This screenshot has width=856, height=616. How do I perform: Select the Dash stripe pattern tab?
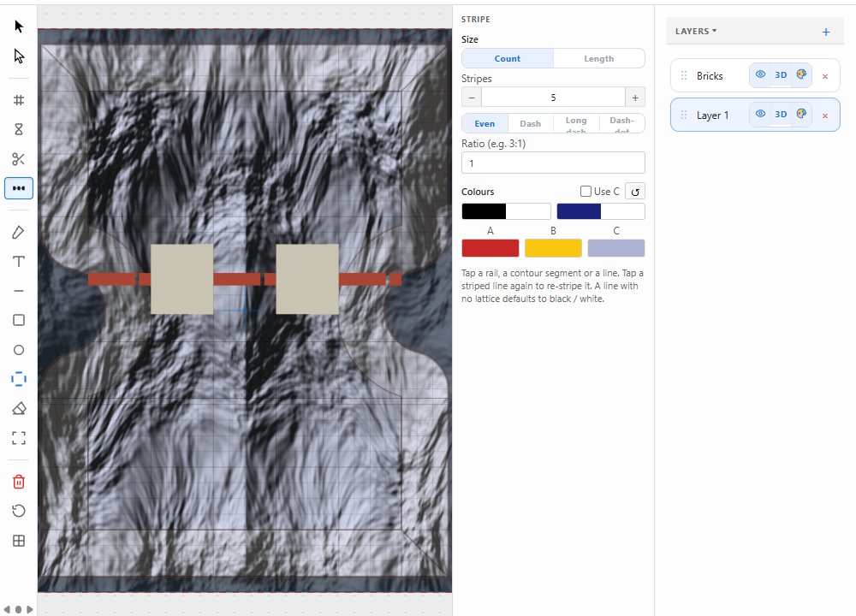click(x=530, y=123)
